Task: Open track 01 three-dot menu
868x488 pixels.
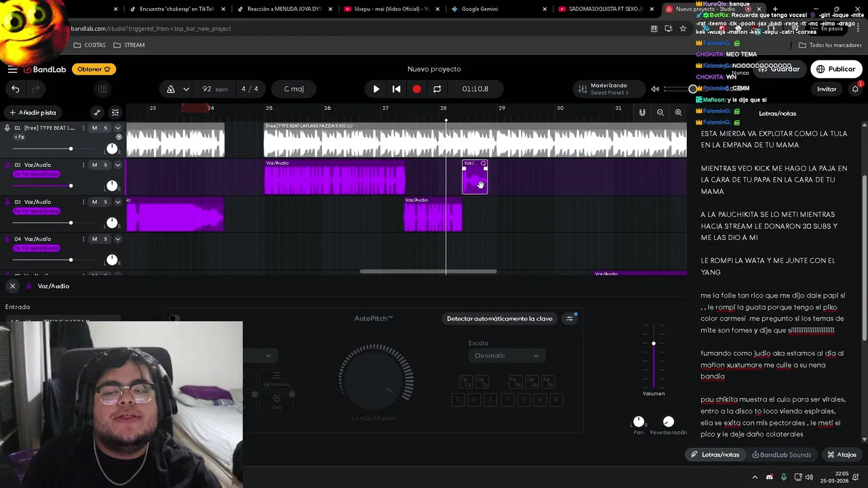Action: [83, 128]
